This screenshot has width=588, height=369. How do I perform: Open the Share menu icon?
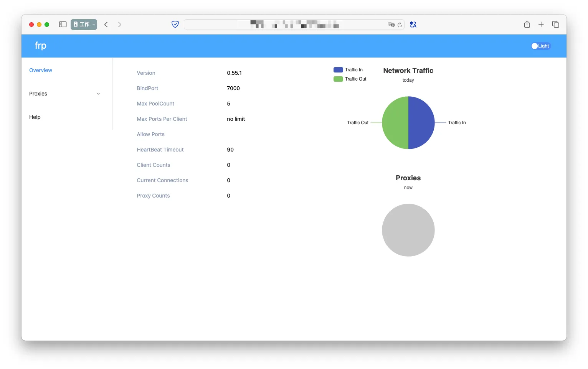tap(527, 24)
